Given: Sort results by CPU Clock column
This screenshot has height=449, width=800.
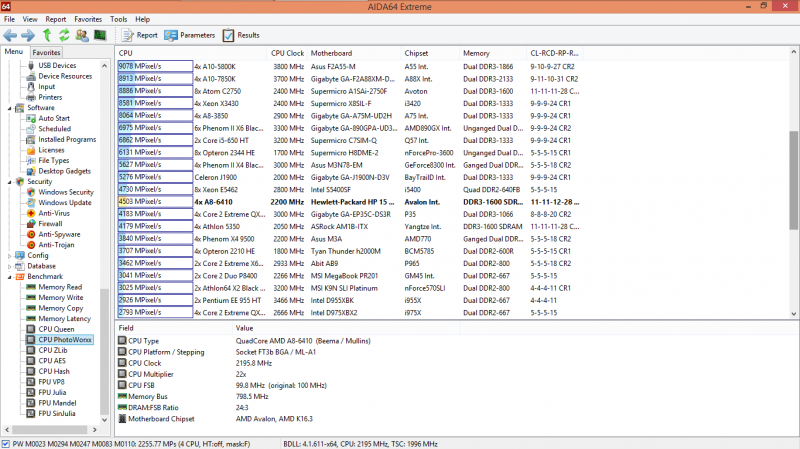Looking at the screenshot, I should pyautogui.click(x=287, y=53).
